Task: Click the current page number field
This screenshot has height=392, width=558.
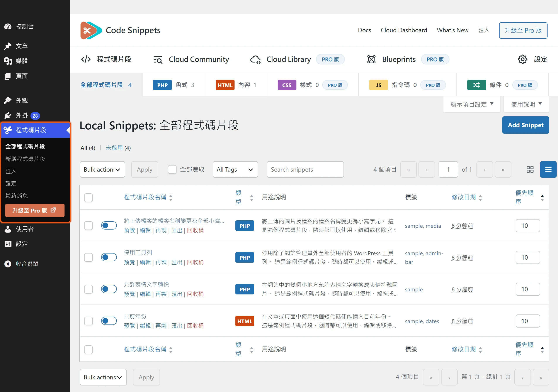Action: 448,169
